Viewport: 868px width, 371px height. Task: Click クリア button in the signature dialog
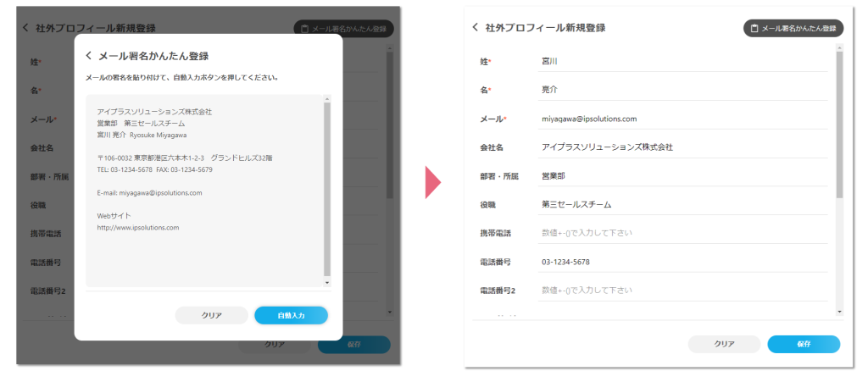pyautogui.click(x=211, y=315)
